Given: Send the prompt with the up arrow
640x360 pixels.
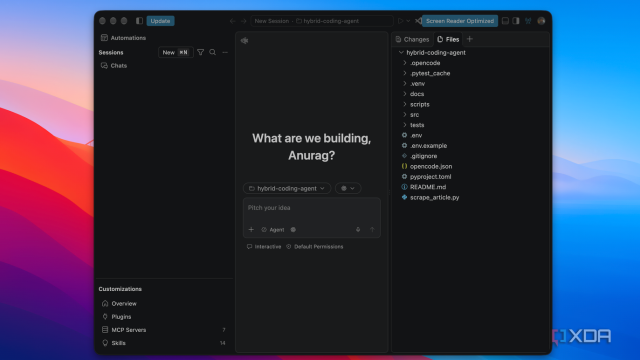Looking at the screenshot, I should (372, 230).
